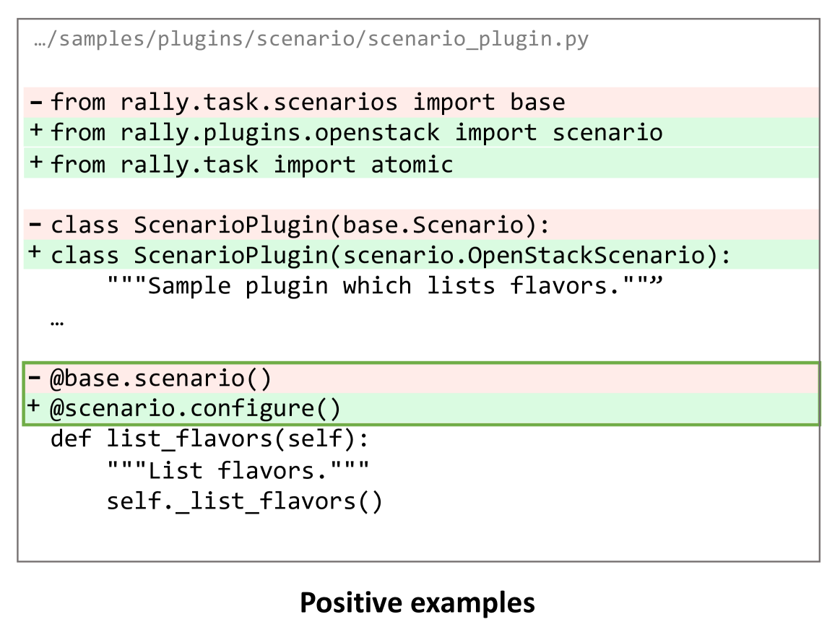Viewport: 840px width, 622px height.
Task: Click the added '@scenario.configure()' decorator text
Action: point(194,409)
